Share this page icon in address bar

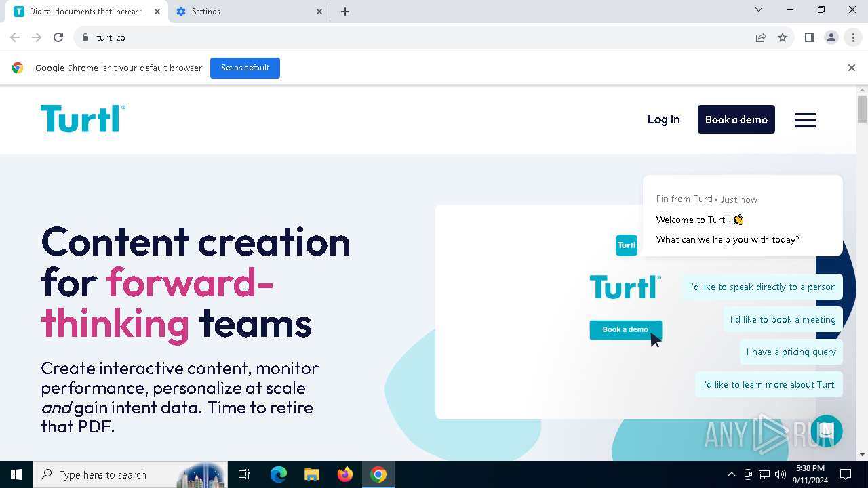(x=761, y=37)
